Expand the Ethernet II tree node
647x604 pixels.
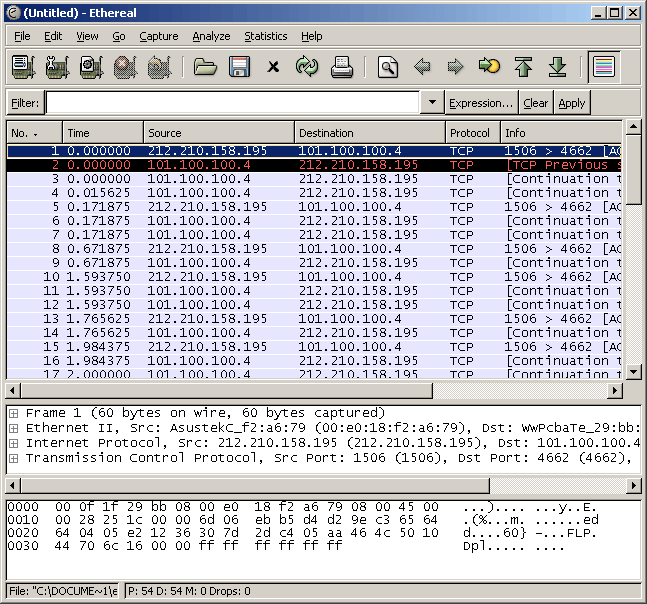(x=14, y=428)
